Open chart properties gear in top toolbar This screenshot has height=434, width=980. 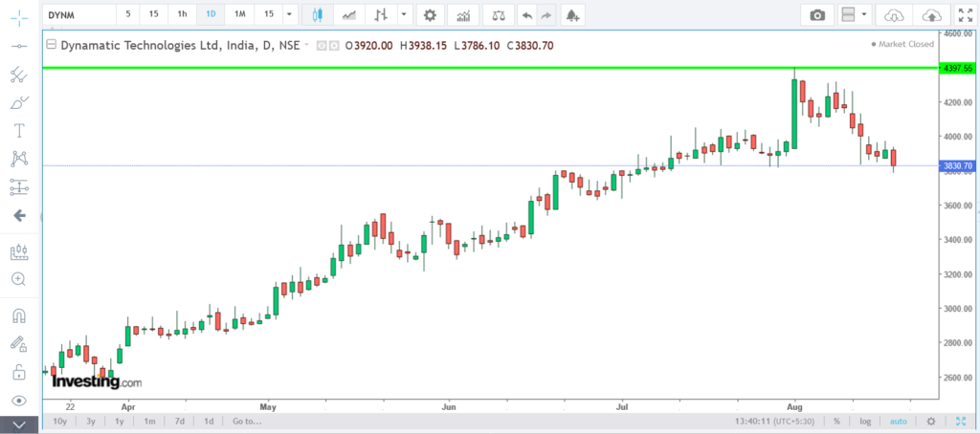click(430, 15)
